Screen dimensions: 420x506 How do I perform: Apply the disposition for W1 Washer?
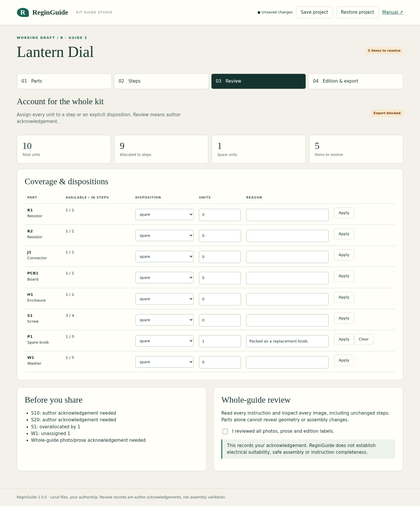pos(344,360)
